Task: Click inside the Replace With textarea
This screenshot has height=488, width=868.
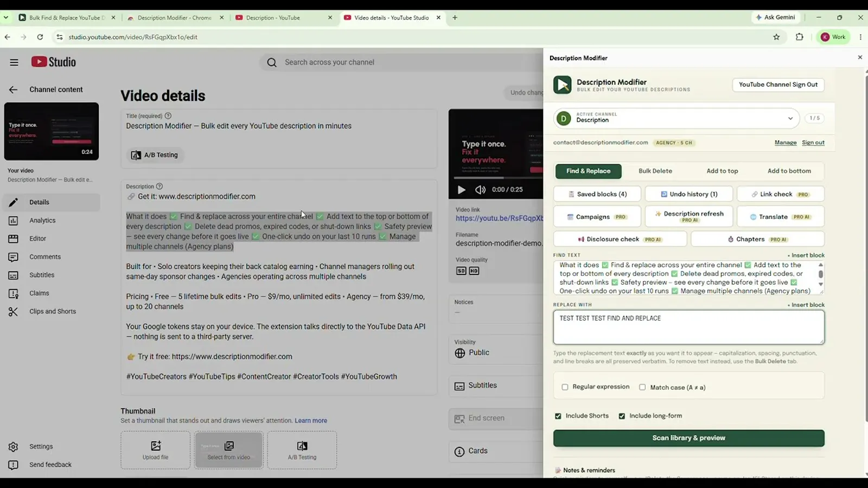Action: pyautogui.click(x=689, y=328)
